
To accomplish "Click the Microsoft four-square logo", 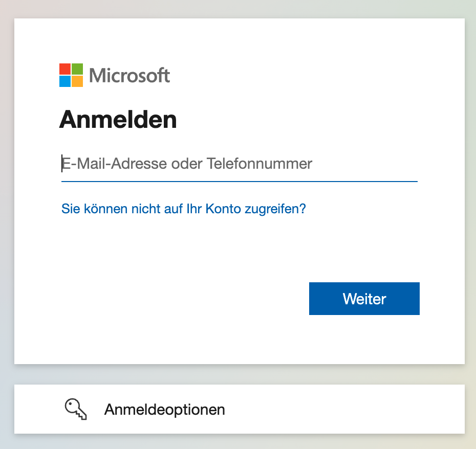I will [x=71, y=75].
